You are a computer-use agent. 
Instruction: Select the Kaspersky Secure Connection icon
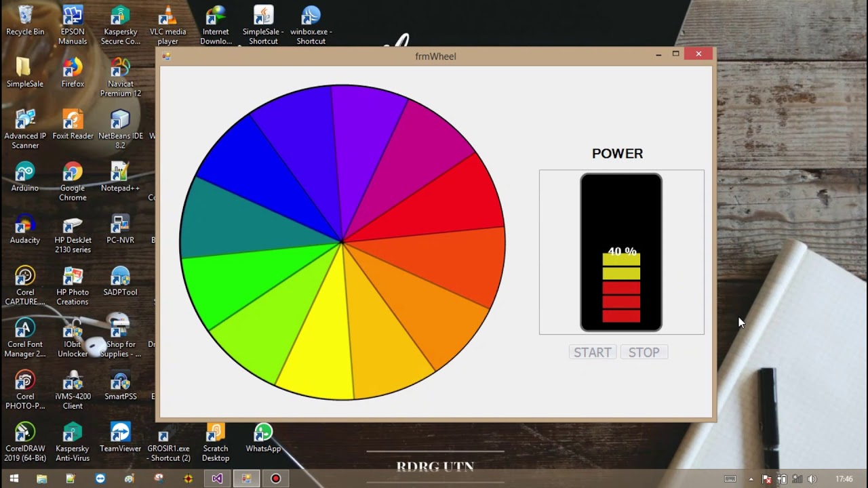pos(121,25)
